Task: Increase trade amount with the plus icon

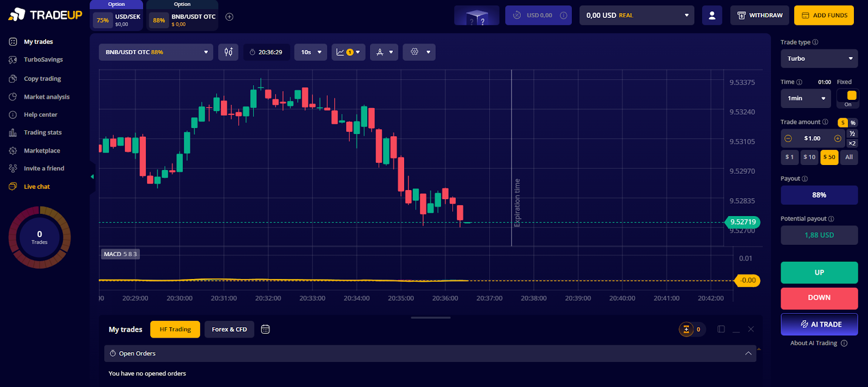Action: (x=838, y=138)
